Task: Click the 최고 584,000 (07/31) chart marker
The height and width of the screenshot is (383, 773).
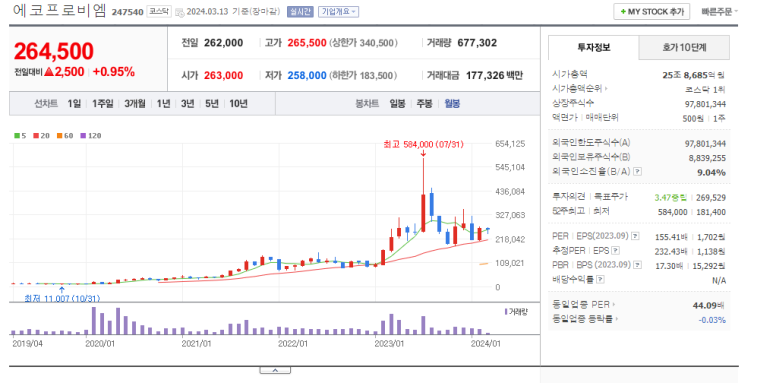Action: click(423, 144)
